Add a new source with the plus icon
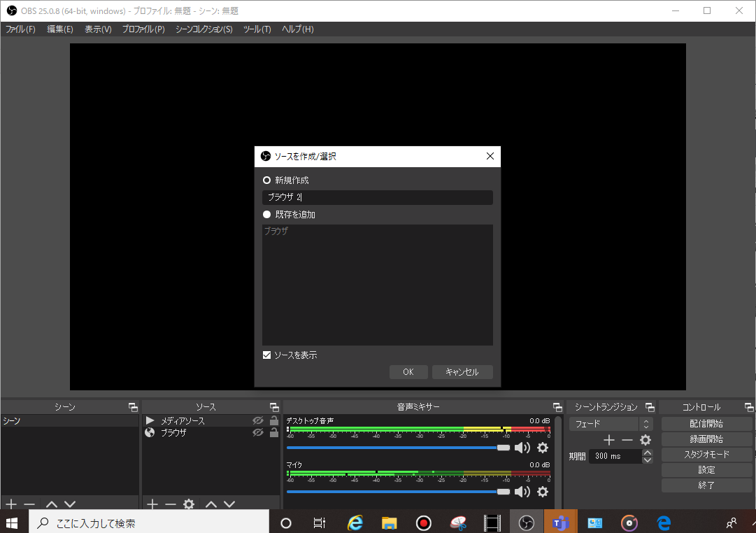The width and height of the screenshot is (756, 533). coord(152,504)
